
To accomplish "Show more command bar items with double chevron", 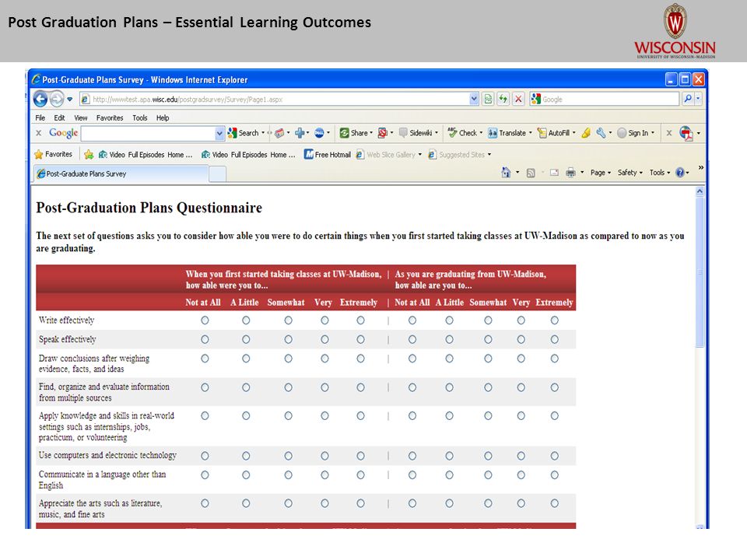I will [701, 167].
